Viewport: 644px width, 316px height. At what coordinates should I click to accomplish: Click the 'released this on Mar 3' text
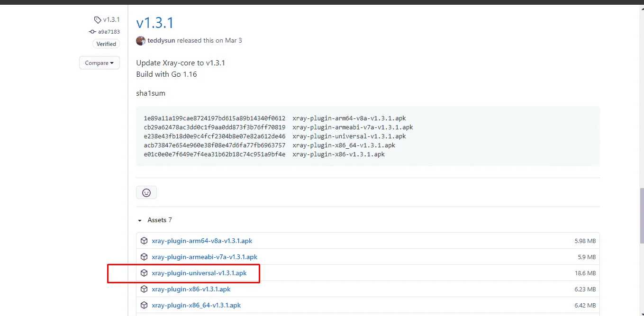209,41
